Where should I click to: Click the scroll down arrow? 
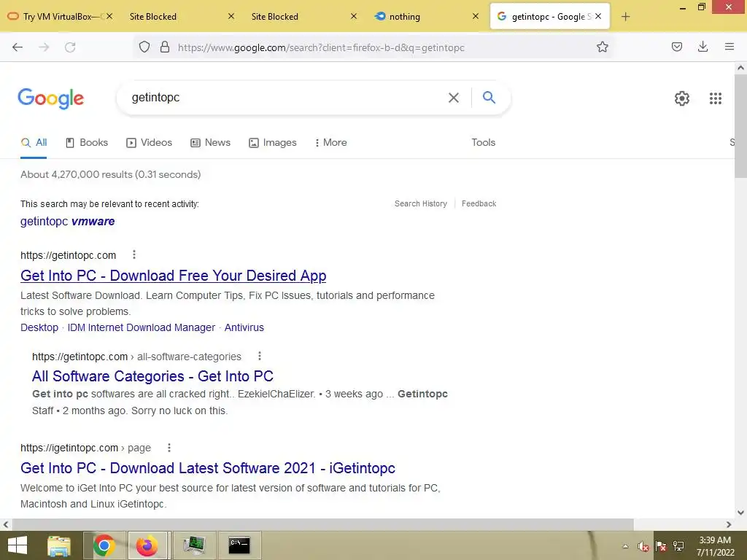(x=740, y=513)
